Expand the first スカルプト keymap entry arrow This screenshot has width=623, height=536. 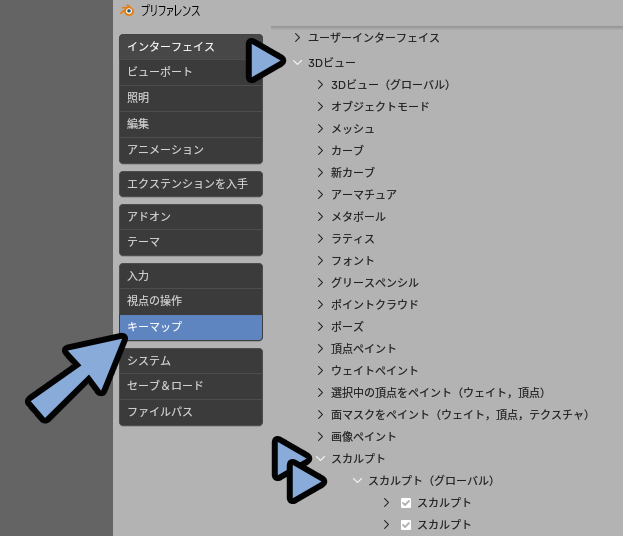click(x=386, y=503)
